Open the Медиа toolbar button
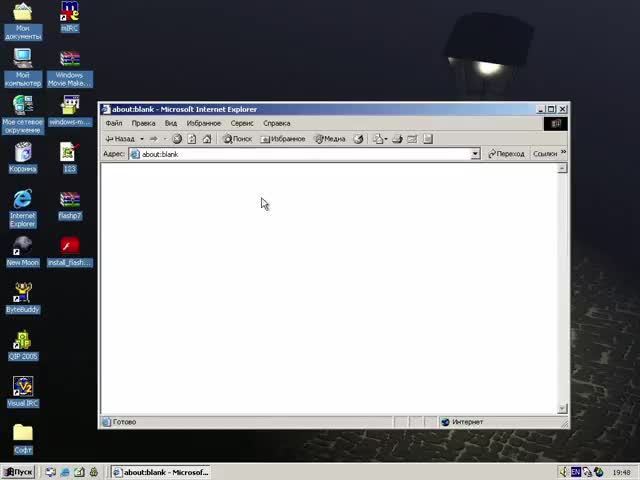 click(330, 139)
